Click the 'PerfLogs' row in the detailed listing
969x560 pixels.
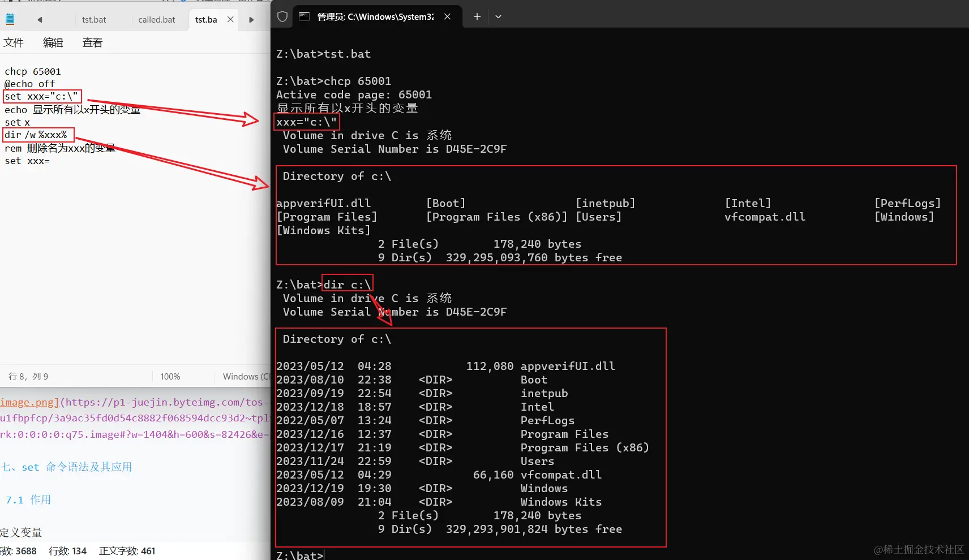tap(425, 420)
